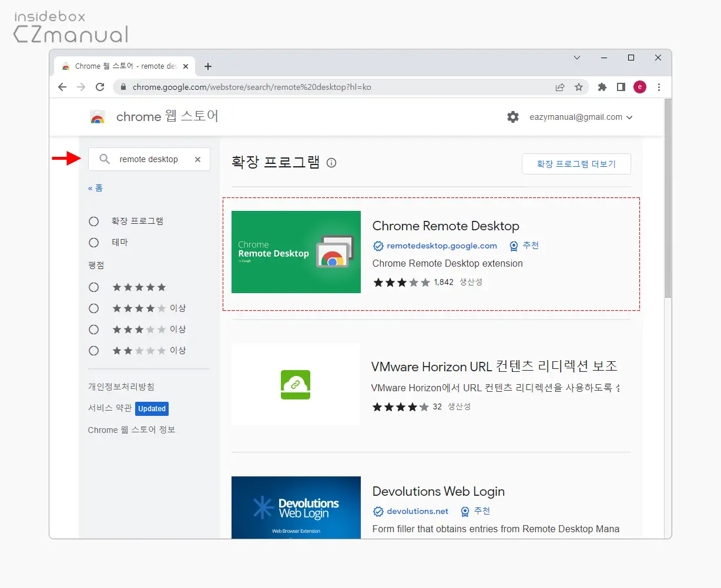The width and height of the screenshot is (721, 588).
Task: Toggle the browser side panel icon
Action: [621, 87]
